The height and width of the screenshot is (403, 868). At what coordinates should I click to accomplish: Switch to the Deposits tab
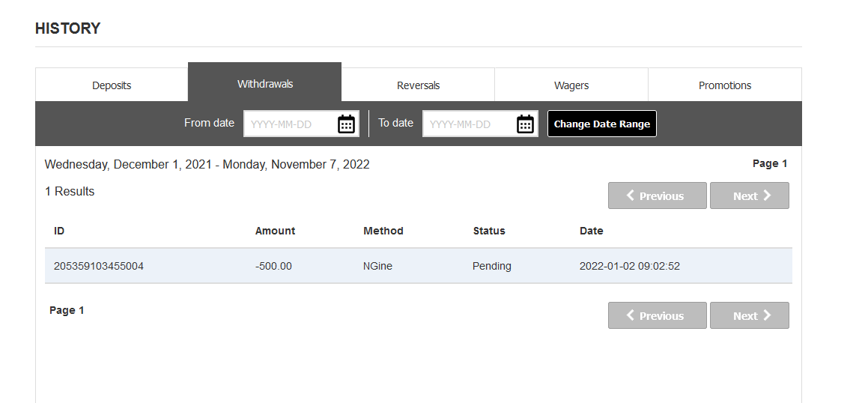112,85
